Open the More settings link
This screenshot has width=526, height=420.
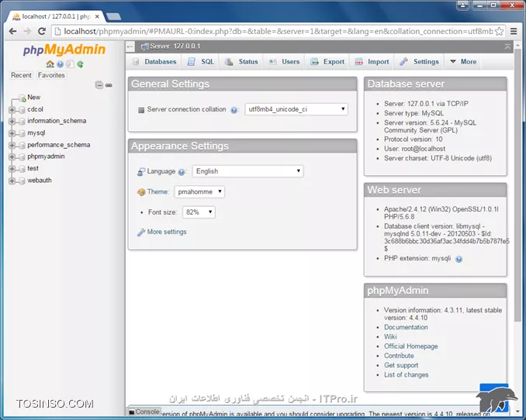(x=167, y=232)
